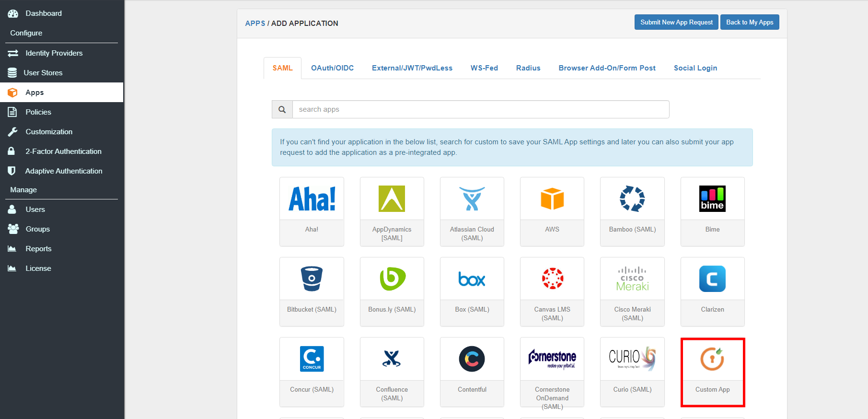
Task: Click the License chart icon
Action: pos(12,268)
